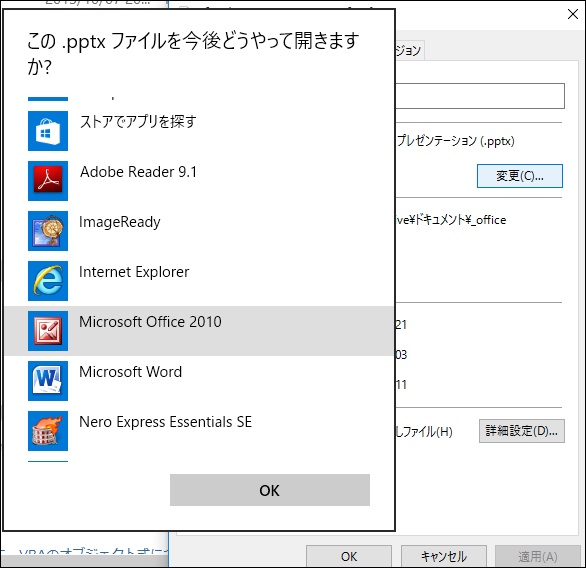Select the Microsoft Office 2010 label
Viewport: 586px width, 568px height.
pos(150,322)
